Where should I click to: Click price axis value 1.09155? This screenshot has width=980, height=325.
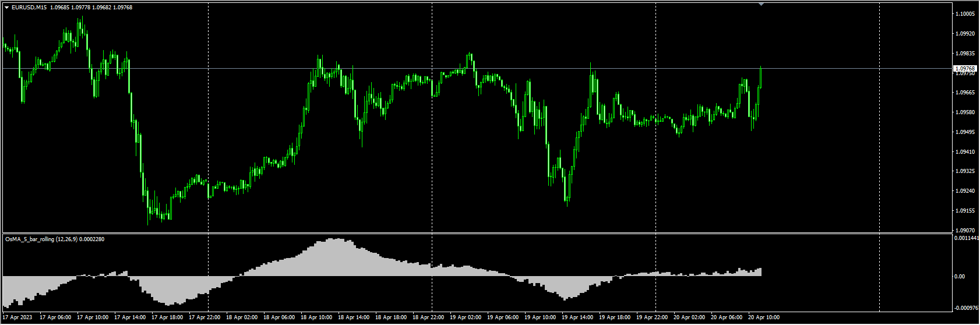click(x=965, y=211)
